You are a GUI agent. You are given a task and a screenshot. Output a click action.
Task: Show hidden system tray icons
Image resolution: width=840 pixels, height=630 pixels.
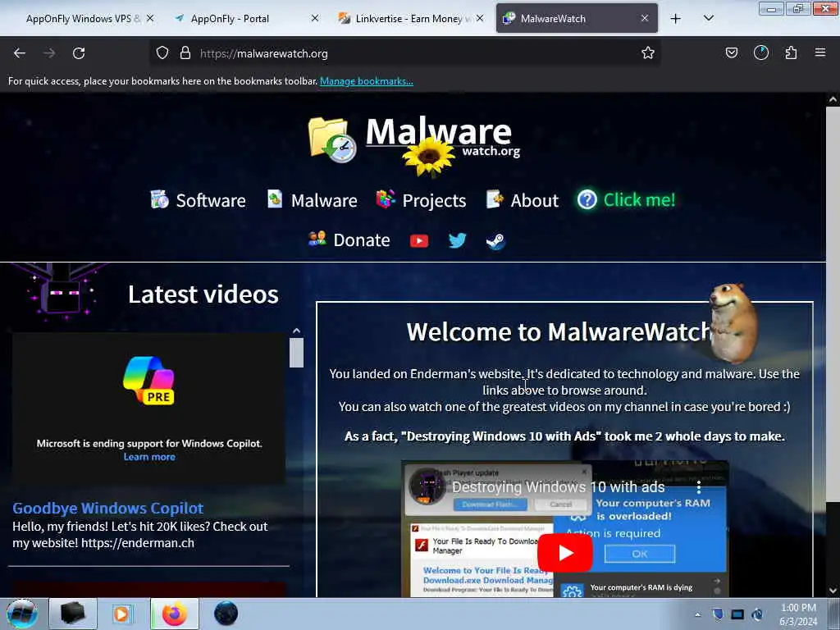coord(697,614)
